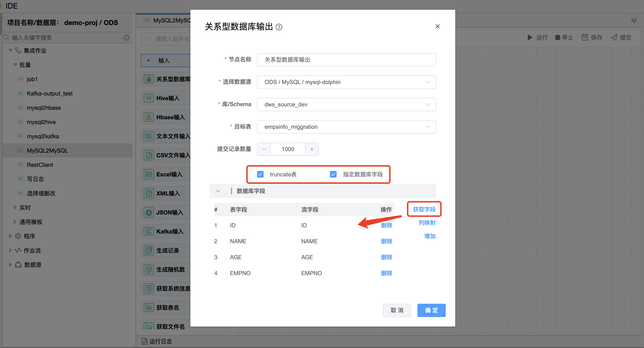644x348 pixels.
Task: Collapse the 数据库字段 section chevron
Action: point(218,191)
